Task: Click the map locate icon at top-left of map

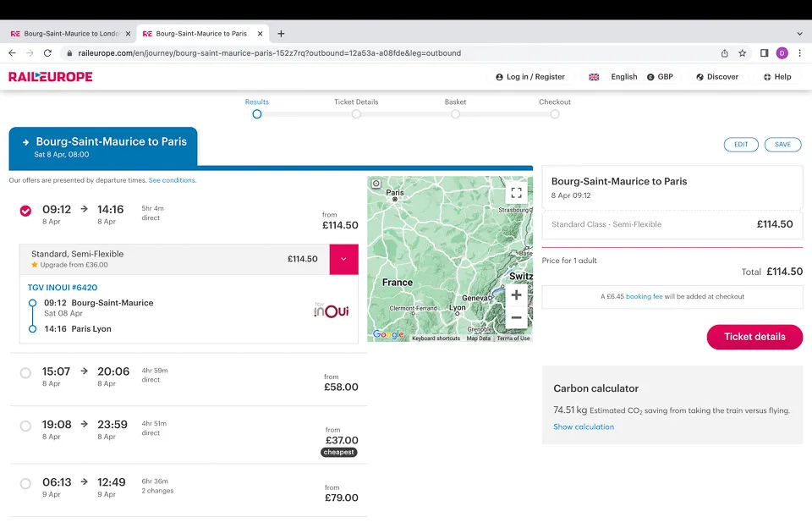Action: click(376, 184)
